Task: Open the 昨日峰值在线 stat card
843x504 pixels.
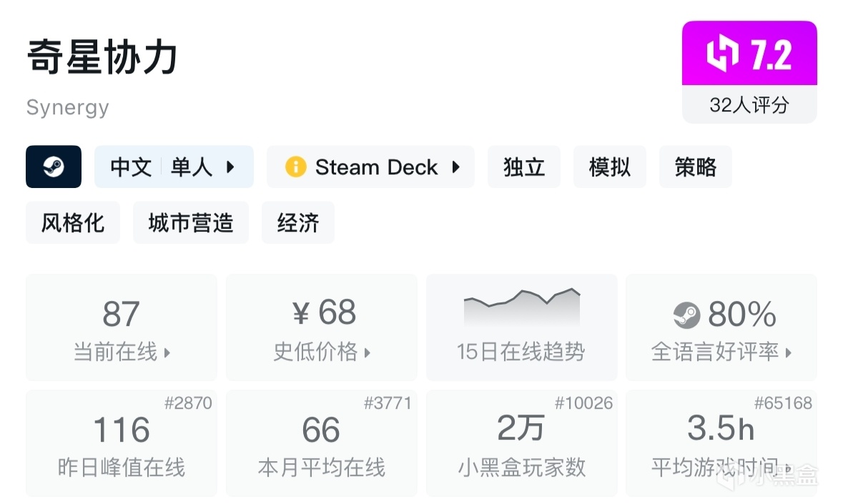Action: tap(122, 443)
